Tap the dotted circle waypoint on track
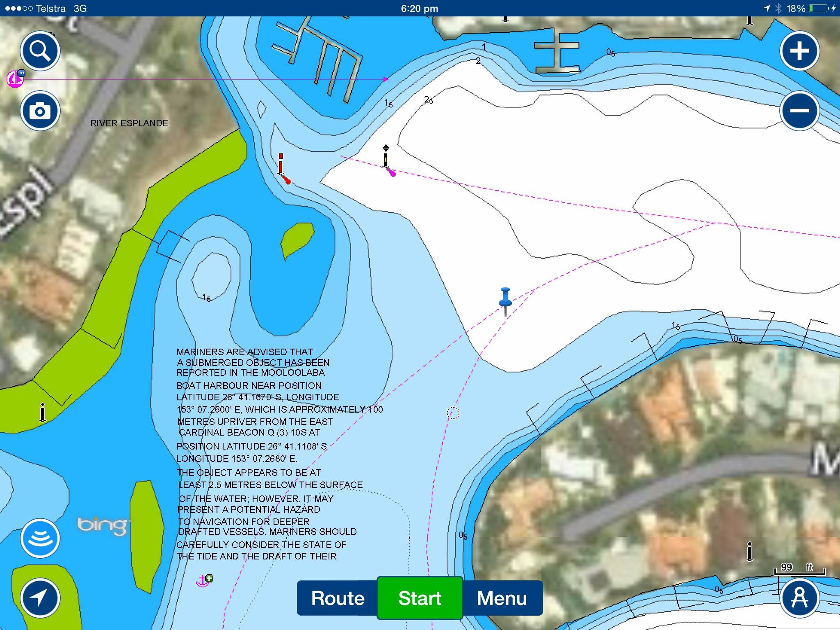The height and width of the screenshot is (630, 840). [453, 413]
